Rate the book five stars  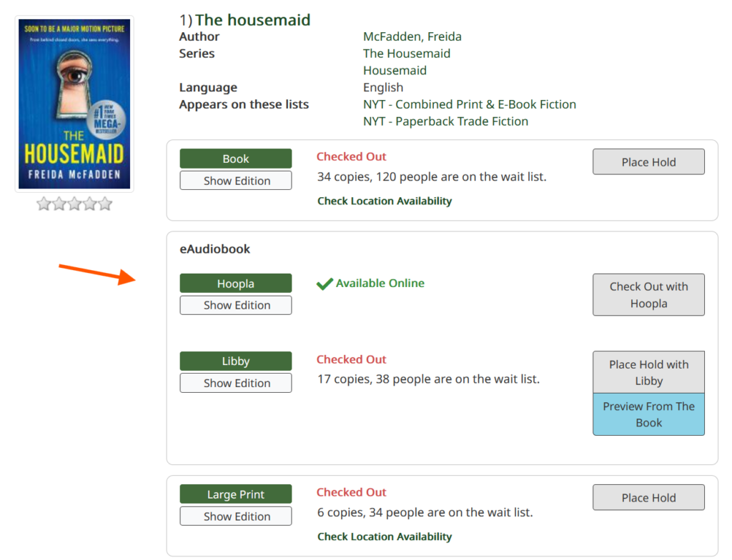[x=105, y=204]
